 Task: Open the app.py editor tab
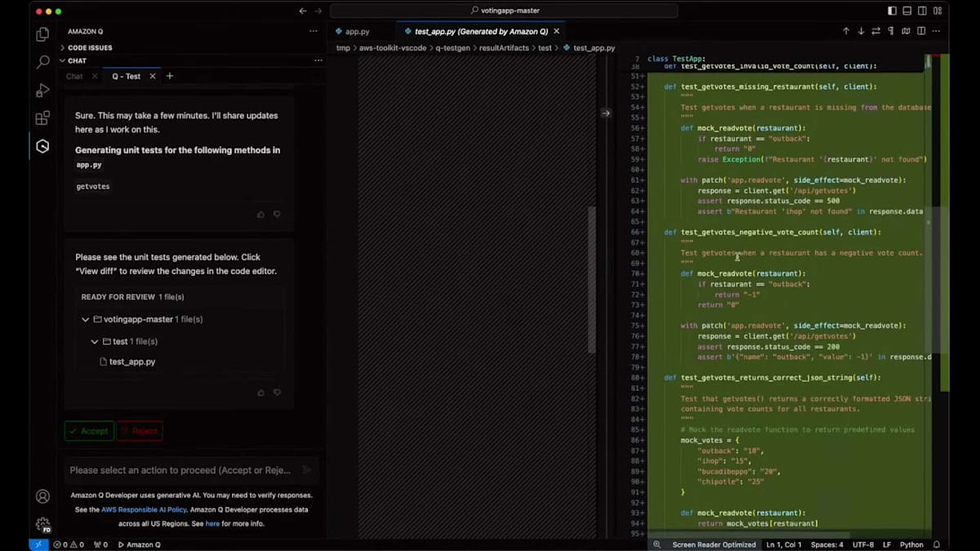352,31
